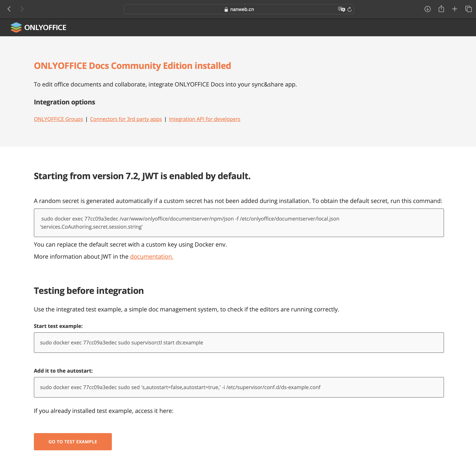Screen dimensions: 476x458
Task: Click the 'Use the integrated test example' sentence
Action: click(186, 309)
